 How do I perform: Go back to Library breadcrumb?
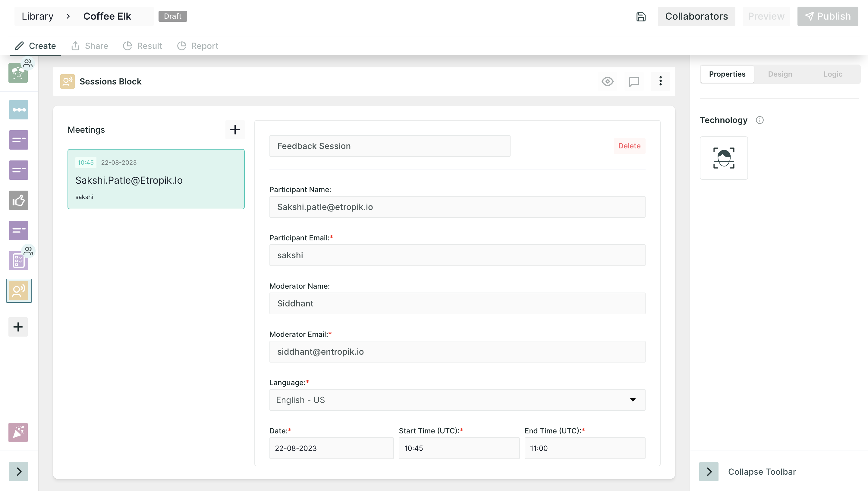tap(37, 16)
